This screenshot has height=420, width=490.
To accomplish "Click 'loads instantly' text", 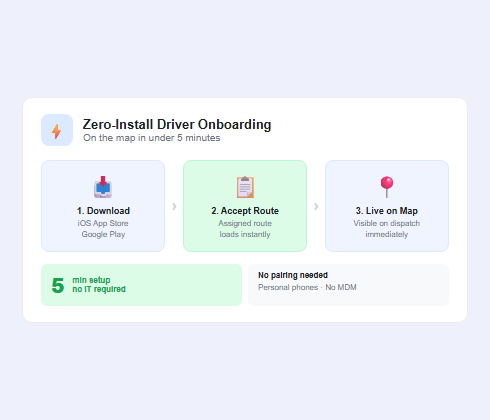I will (245, 234).
